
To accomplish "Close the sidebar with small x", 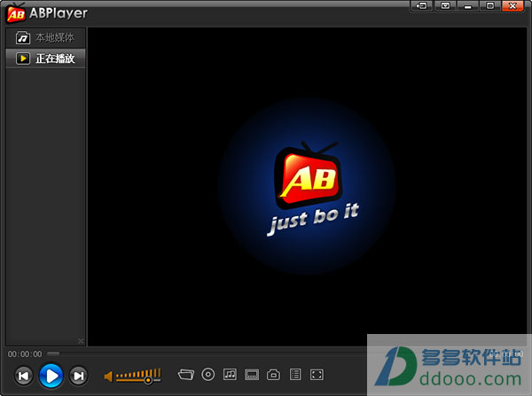I will point(81,341).
